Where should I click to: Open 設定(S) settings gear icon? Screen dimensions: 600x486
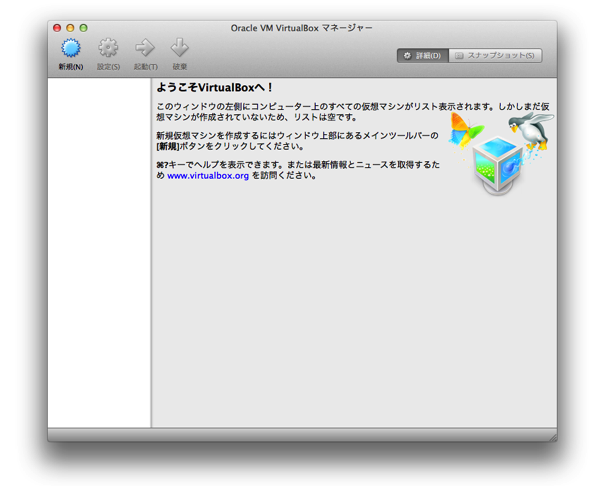pyautogui.click(x=108, y=48)
